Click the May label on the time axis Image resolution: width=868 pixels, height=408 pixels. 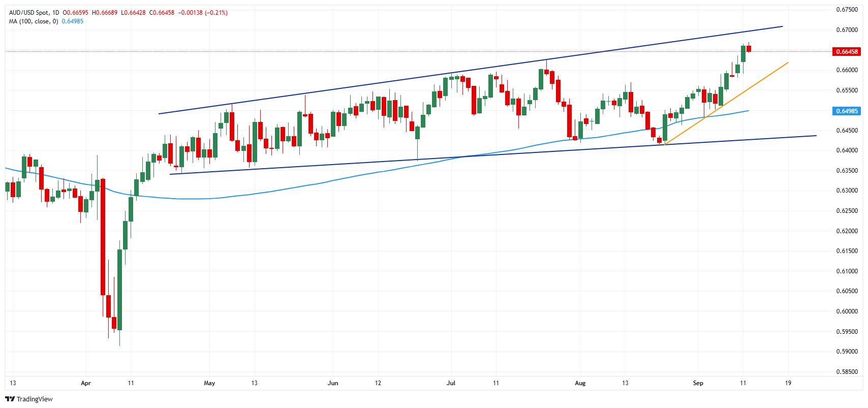pos(209,383)
